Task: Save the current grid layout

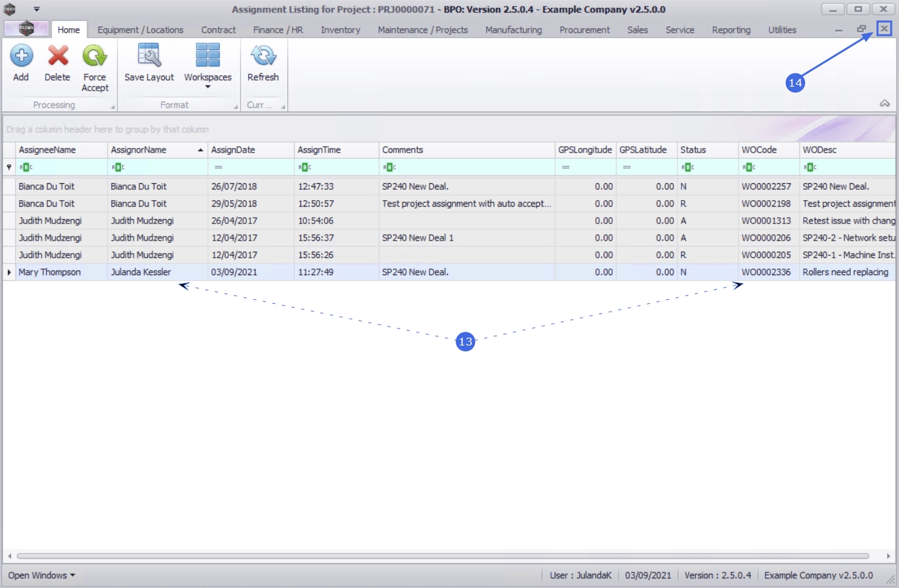Action: (x=149, y=63)
